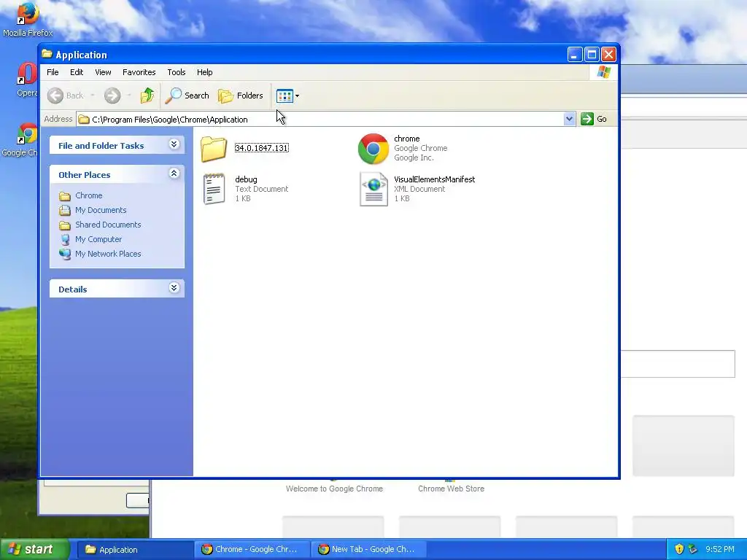This screenshot has width=747, height=560.
Task: Go up one folder level
Action: tap(147, 96)
